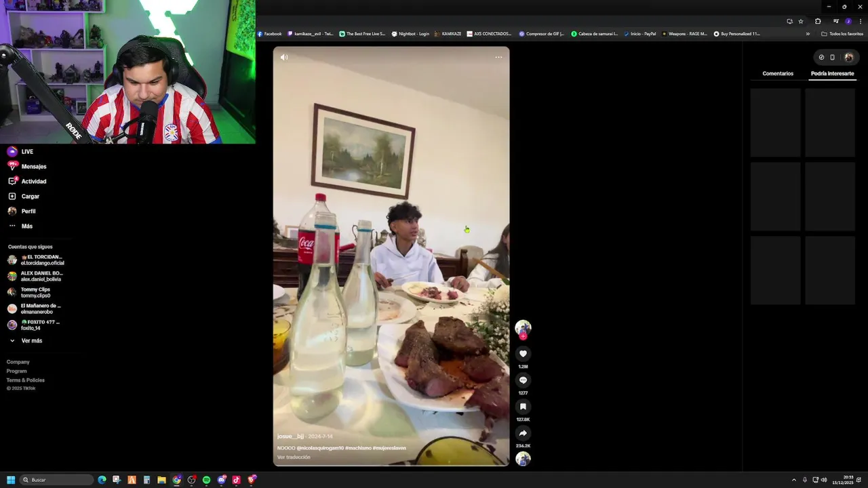Open alex.daniel_bolivia followed account
868x488 pixels.
point(35,277)
